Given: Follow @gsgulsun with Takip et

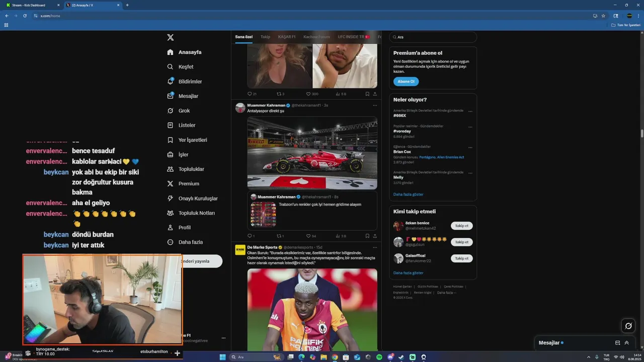Looking at the screenshot, I should tap(461, 242).
